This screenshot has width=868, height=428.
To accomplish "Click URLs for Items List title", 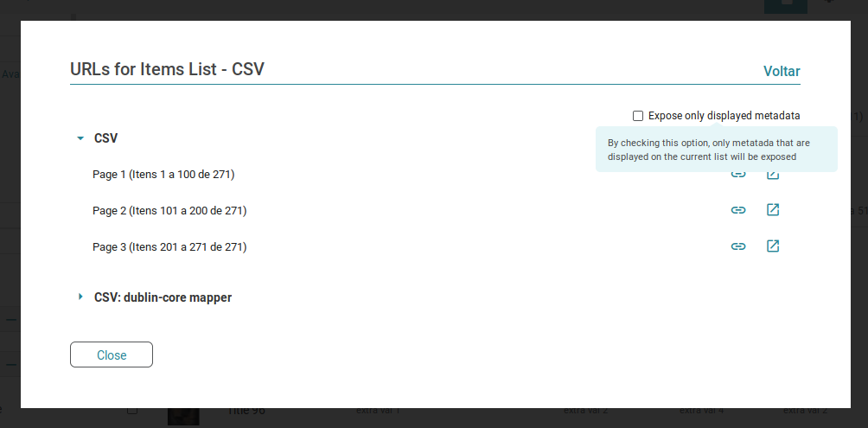I will [167, 69].
